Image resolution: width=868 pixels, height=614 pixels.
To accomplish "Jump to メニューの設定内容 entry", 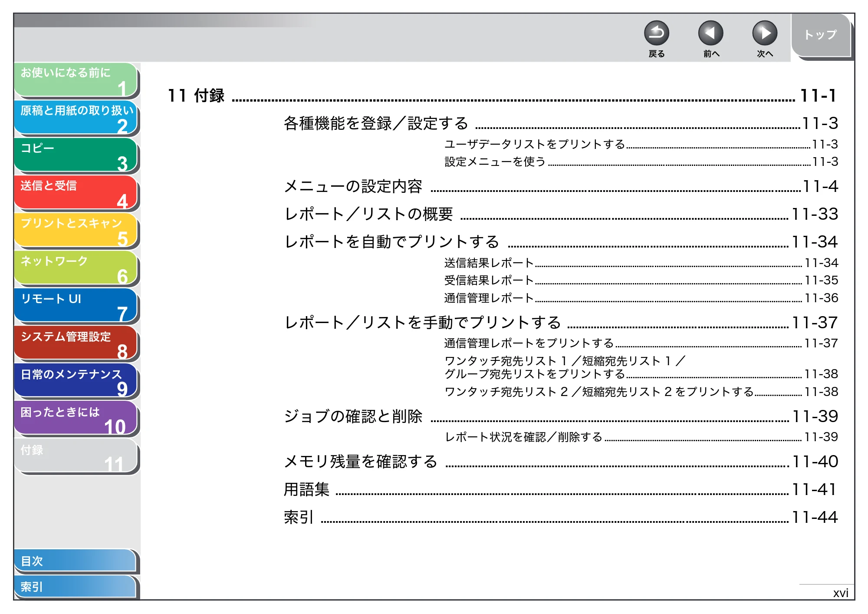I will [x=561, y=186].
